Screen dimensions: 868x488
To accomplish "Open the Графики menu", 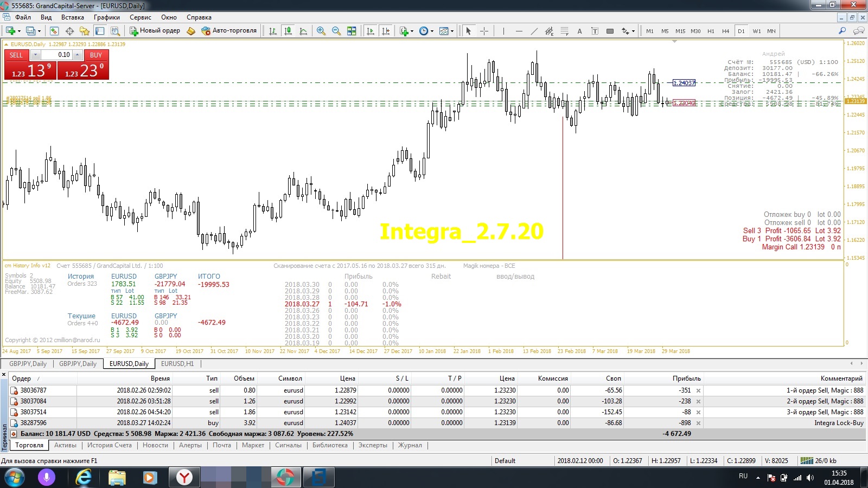I will click(106, 17).
